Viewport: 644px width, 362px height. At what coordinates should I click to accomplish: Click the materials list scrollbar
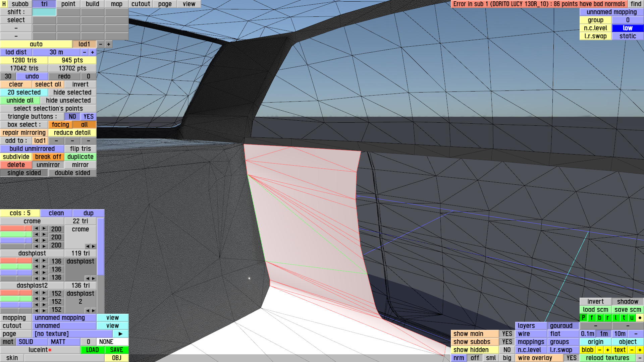[x=101, y=246]
